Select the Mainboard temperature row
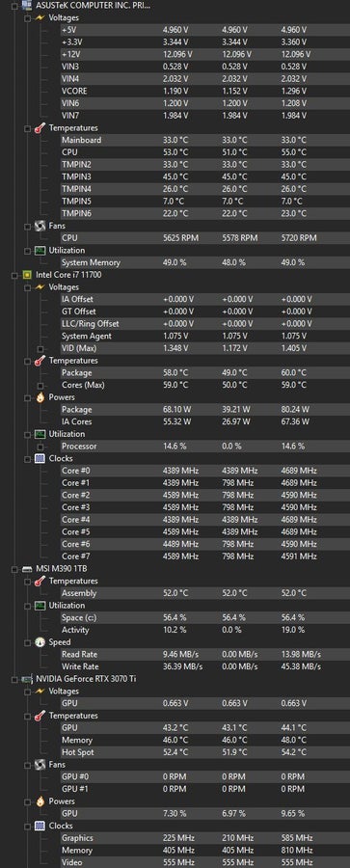The height and width of the screenshot is (868, 350). (205, 140)
